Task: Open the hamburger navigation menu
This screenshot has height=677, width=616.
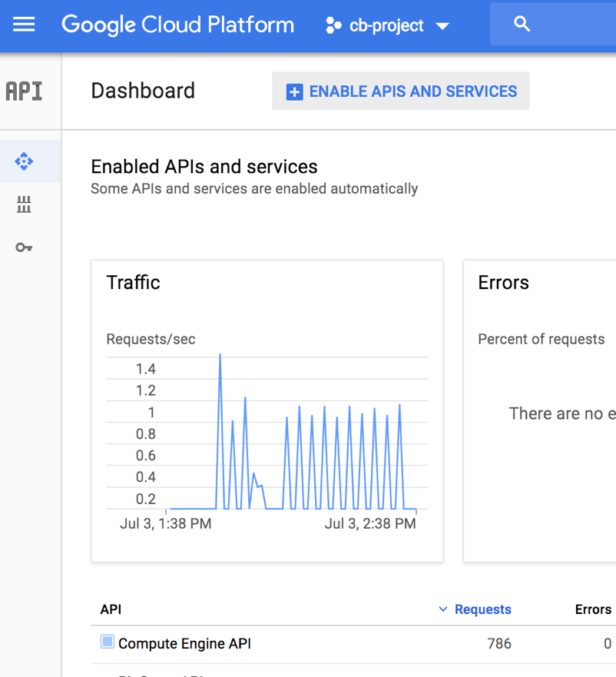Action: 24,24
